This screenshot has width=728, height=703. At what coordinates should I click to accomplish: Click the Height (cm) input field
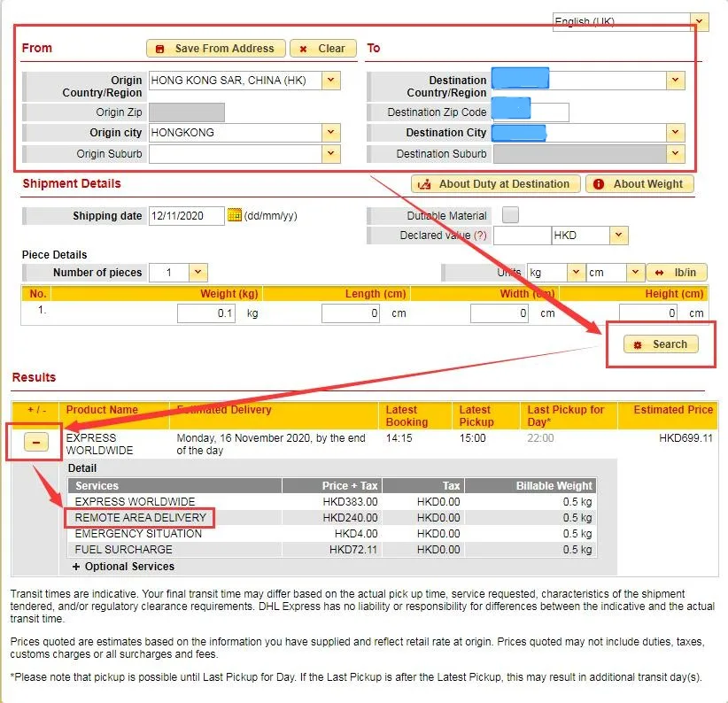pyautogui.click(x=648, y=313)
